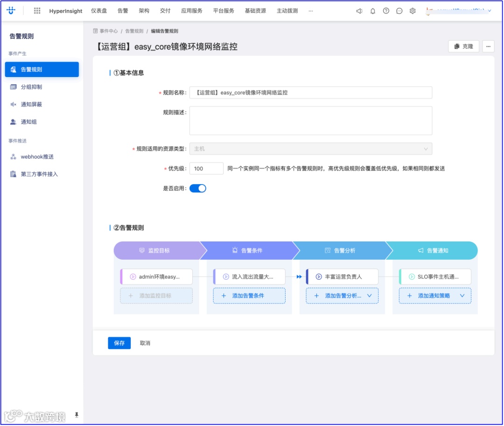Select 告警规则 in the sidebar
504x426 pixels.
42,70
